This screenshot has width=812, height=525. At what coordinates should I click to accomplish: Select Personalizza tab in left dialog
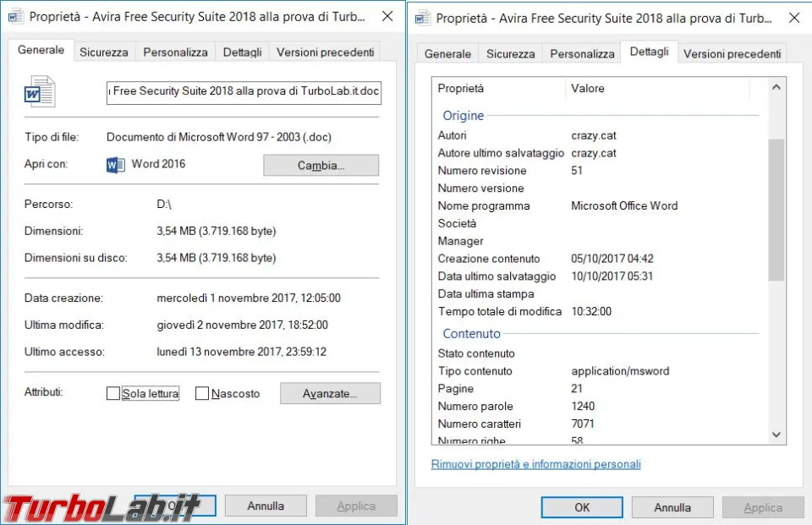(175, 52)
